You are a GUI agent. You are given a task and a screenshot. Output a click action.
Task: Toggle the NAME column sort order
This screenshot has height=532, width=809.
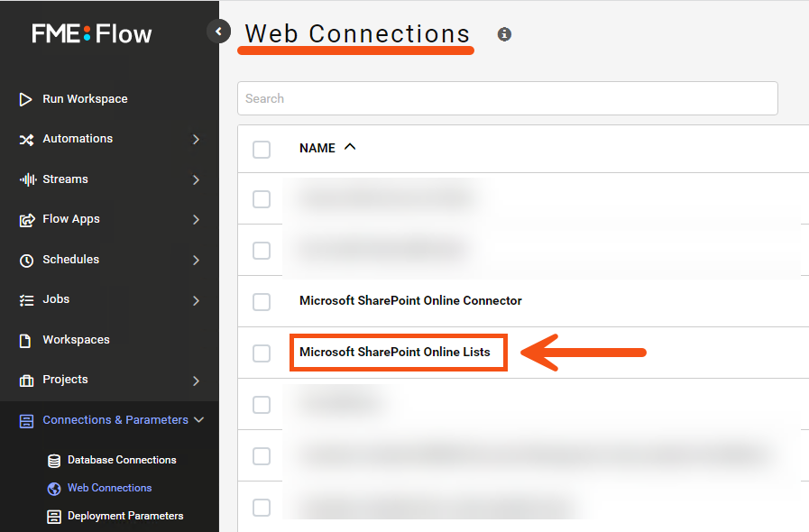(x=350, y=147)
